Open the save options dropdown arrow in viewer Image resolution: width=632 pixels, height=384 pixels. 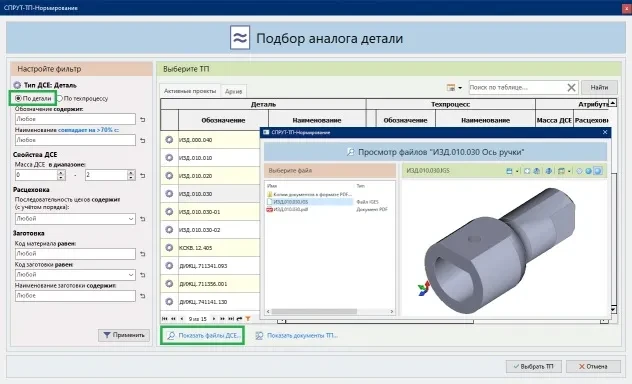point(517,171)
